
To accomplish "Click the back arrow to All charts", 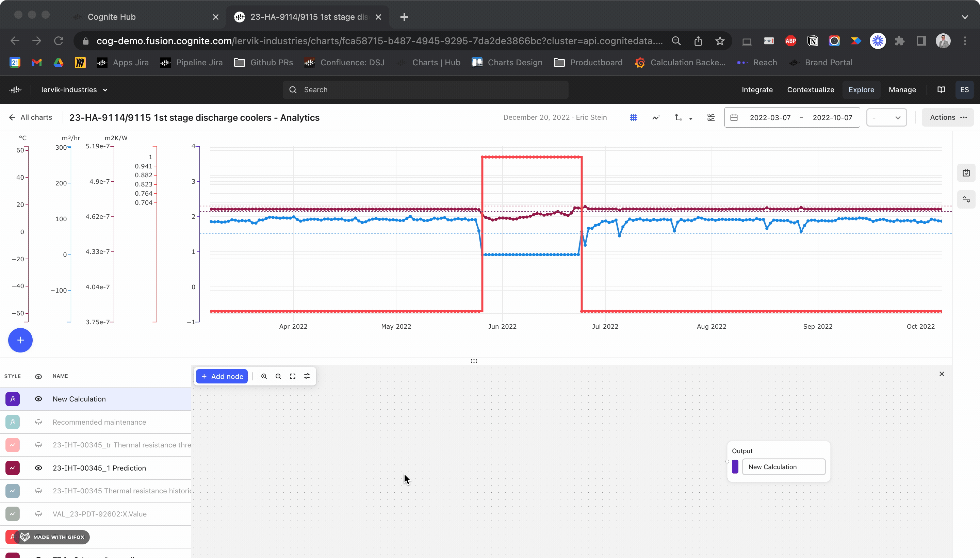I will (x=12, y=117).
